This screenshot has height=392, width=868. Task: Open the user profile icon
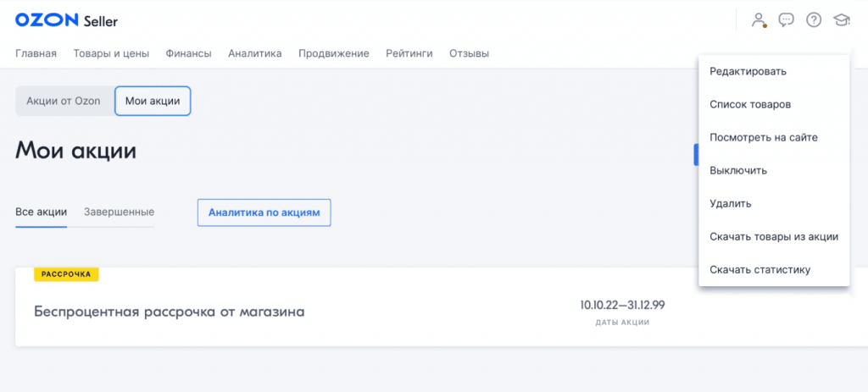pos(759,19)
